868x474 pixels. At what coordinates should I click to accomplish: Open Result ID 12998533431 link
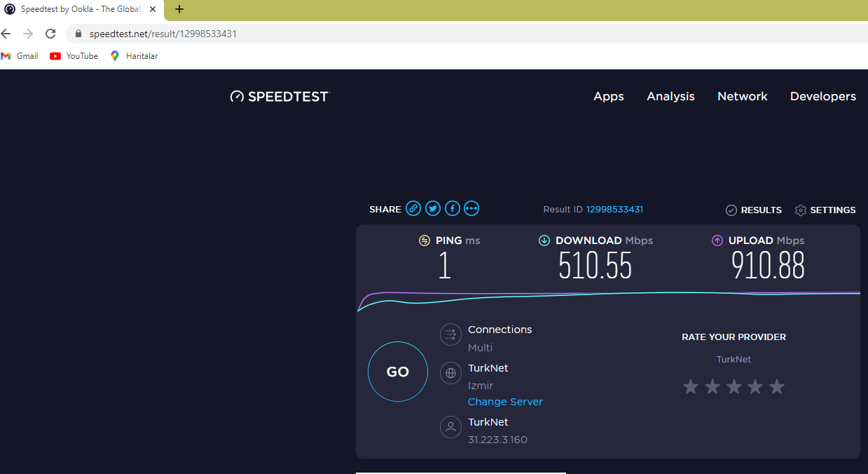614,210
